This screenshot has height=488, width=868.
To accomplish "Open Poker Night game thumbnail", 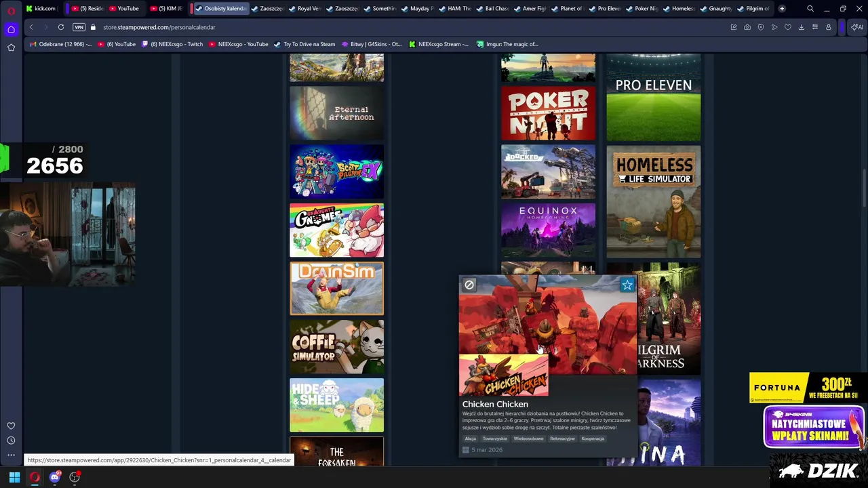I will point(548,113).
